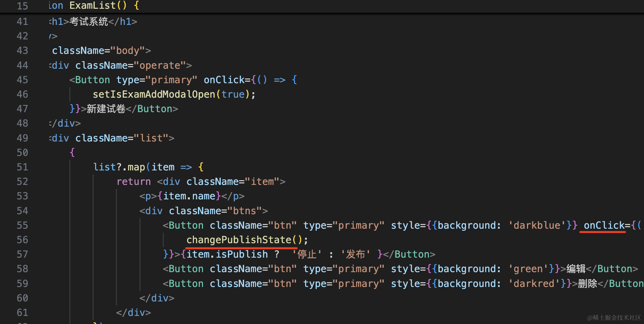Click the item.name expression
Viewport: 644px width, 324px height.
(x=189, y=196)
